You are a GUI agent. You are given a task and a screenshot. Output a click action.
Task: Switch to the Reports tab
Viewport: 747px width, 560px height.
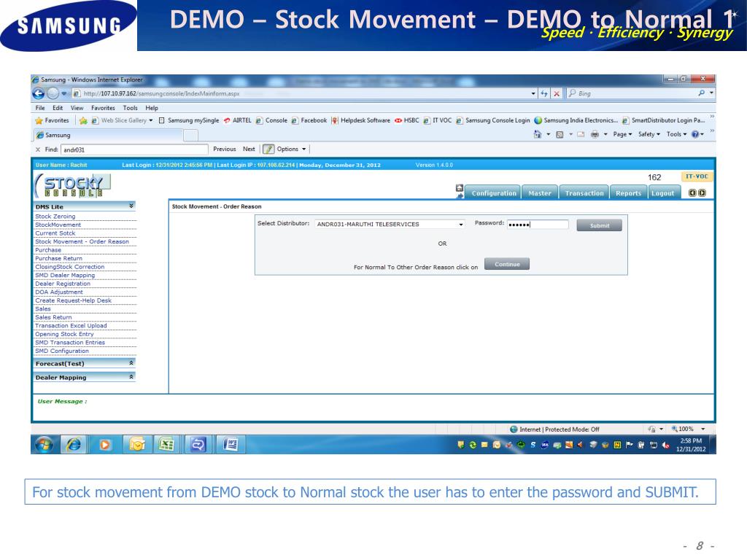[x=628, y=192]
